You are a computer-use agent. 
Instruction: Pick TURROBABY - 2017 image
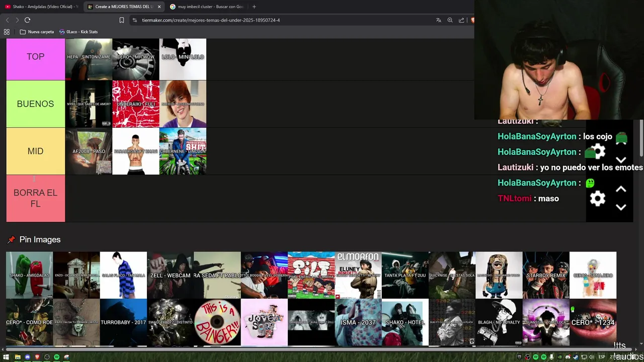123,322
